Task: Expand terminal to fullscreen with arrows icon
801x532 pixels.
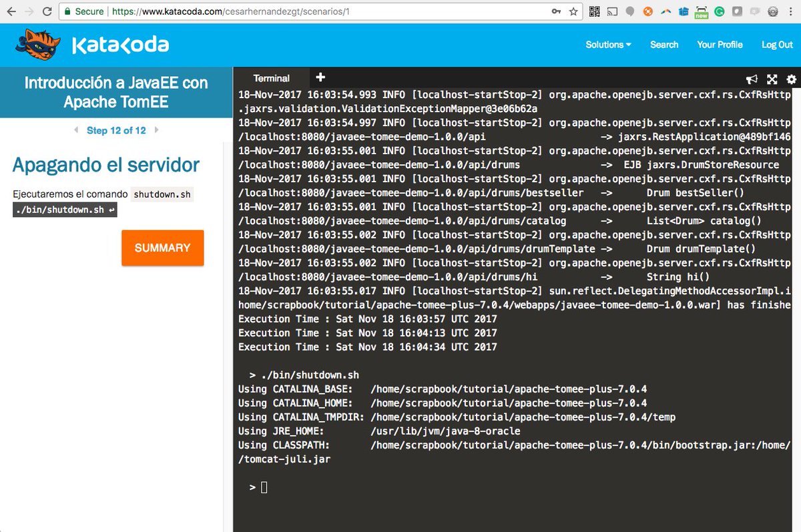Action: click(772, 79)
